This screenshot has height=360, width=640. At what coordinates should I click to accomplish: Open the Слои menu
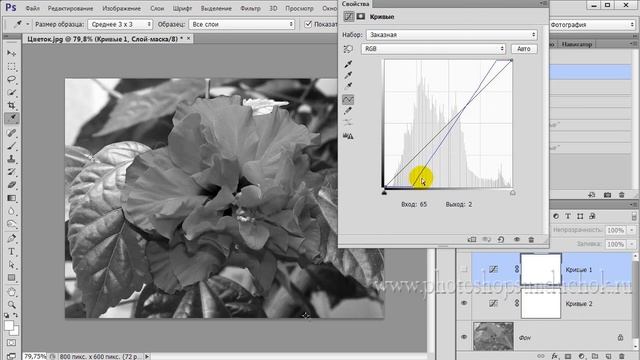tap(157, 8)
